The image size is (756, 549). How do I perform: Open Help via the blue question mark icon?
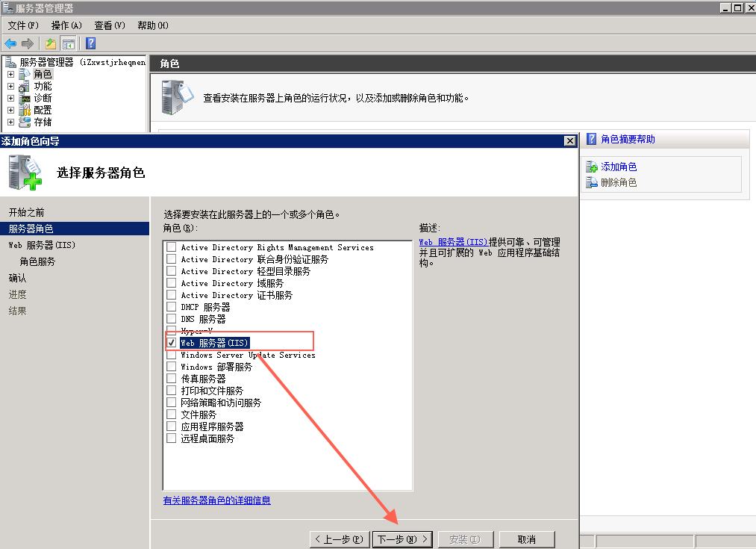(90, 43)
